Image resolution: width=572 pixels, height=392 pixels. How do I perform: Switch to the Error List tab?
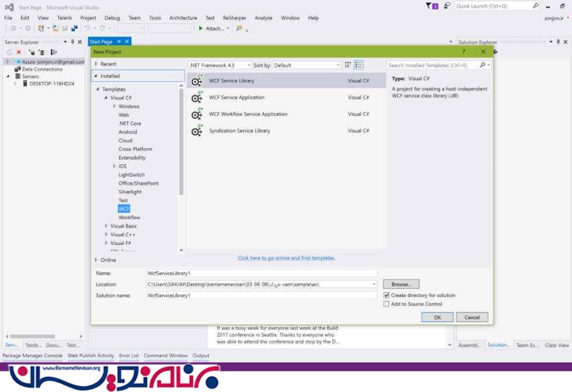click(x=129, y=355)
